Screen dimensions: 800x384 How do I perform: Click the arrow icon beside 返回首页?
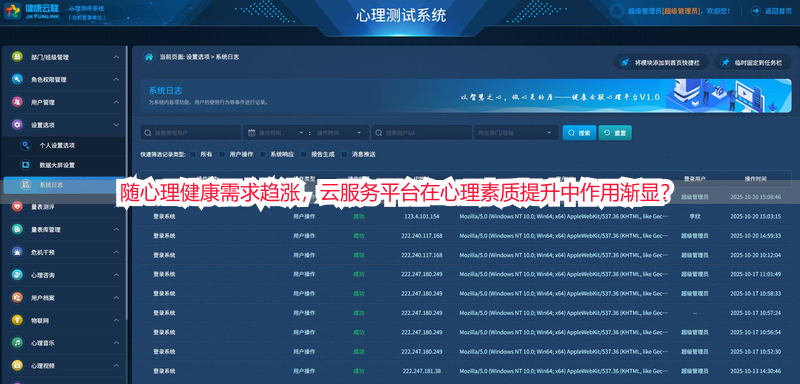(756, 11)
